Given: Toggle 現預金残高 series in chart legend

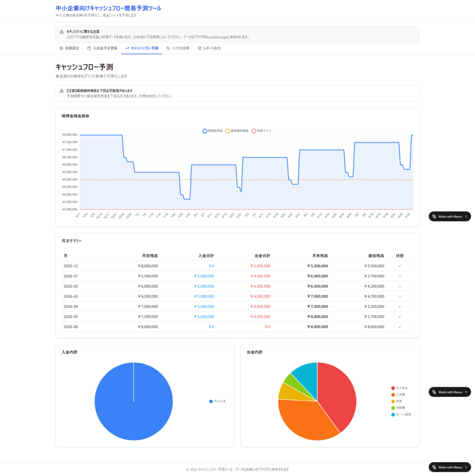Looking at the screenshot, I should pos(213,131).
